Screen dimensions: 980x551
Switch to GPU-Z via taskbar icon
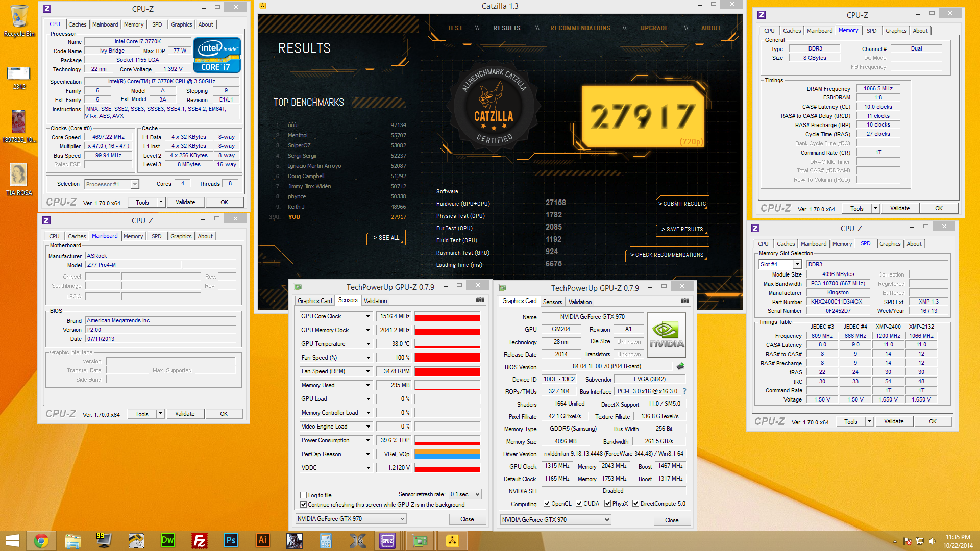coord(420,540)
